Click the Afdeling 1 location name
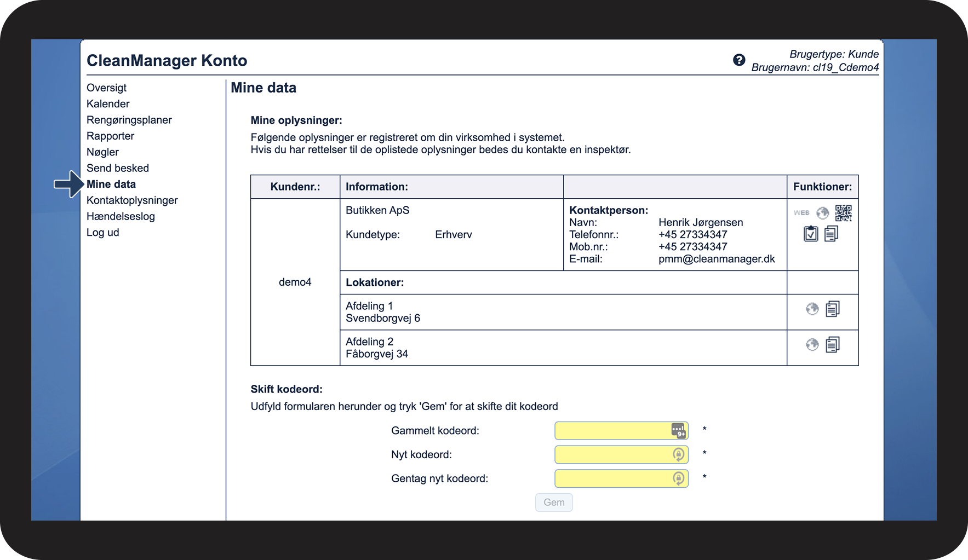Screen dimensions: 968x560 point(369,306)
